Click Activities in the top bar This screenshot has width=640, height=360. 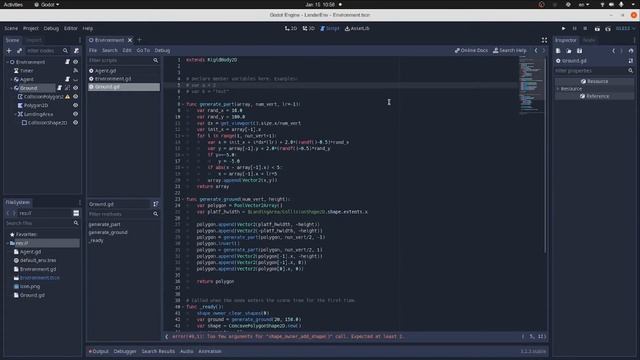13,4
